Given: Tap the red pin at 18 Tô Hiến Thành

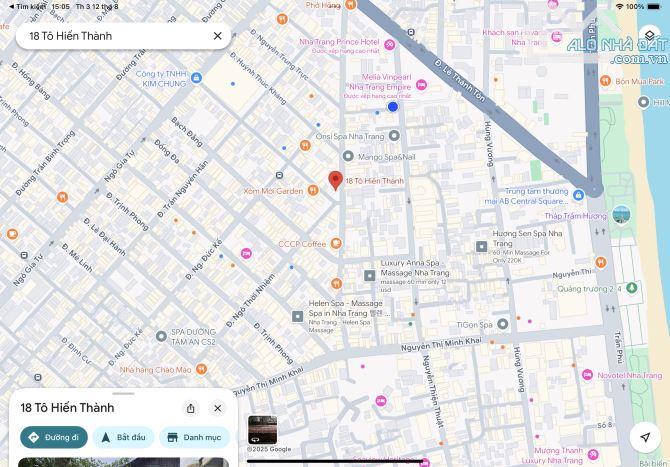Looking at the screenshot, I should pyautogui.click(x=335, y=180).
